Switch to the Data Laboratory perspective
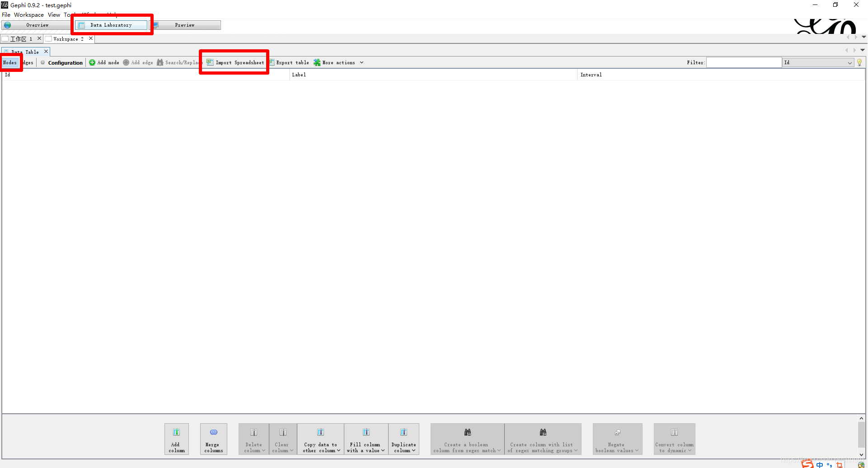 coord(111,25)
